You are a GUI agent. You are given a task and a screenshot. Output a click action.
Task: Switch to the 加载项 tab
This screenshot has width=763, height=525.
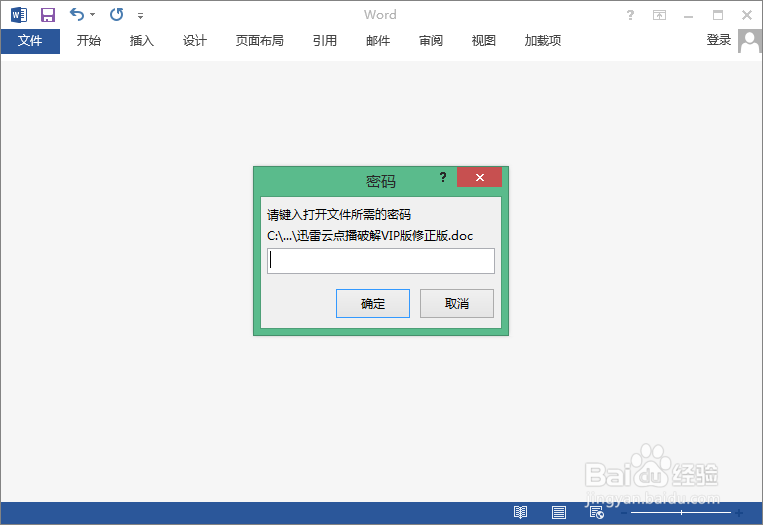click(543, 41)
